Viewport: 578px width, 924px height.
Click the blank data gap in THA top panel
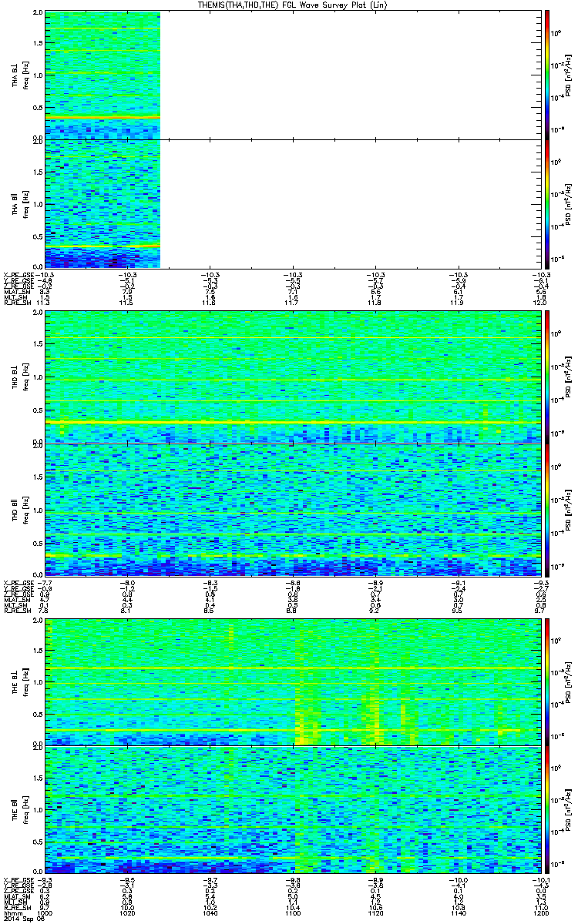(x=347, y=75)
